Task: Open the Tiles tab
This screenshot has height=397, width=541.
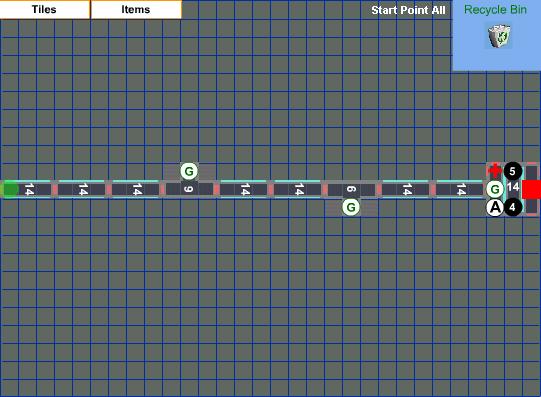Action: 45,9
